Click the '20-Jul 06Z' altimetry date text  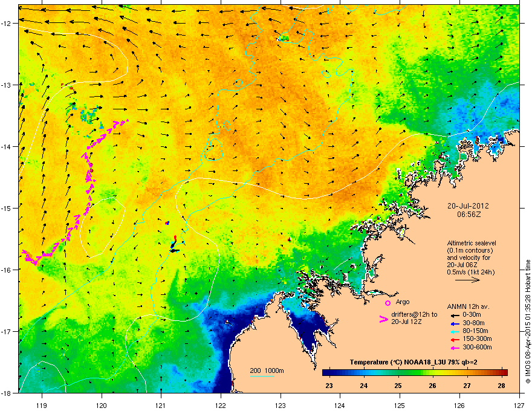pyautogui.click(x=462, y=265)
